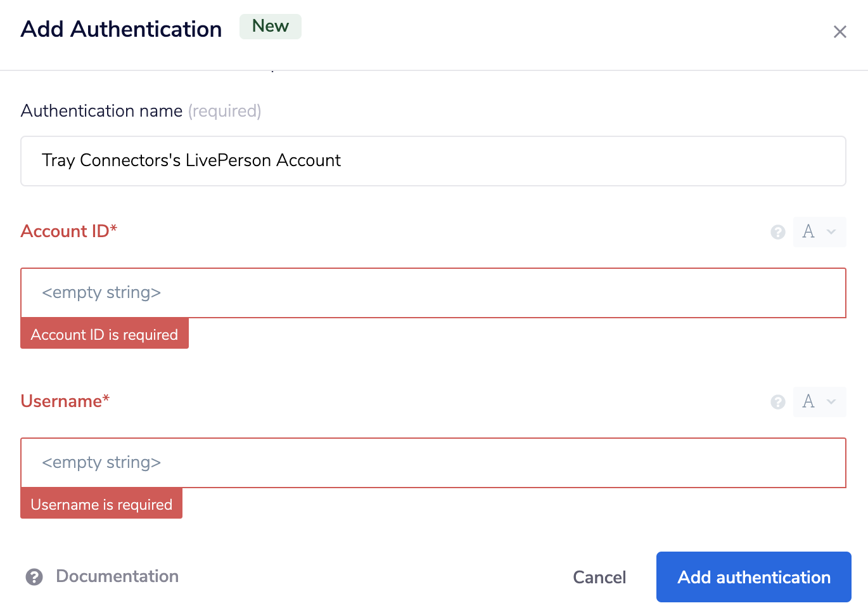The height and width of the screenshot is (615, 868).
Task: Click the circular help icon near the bottom left
Action: (x=34, y=577)
